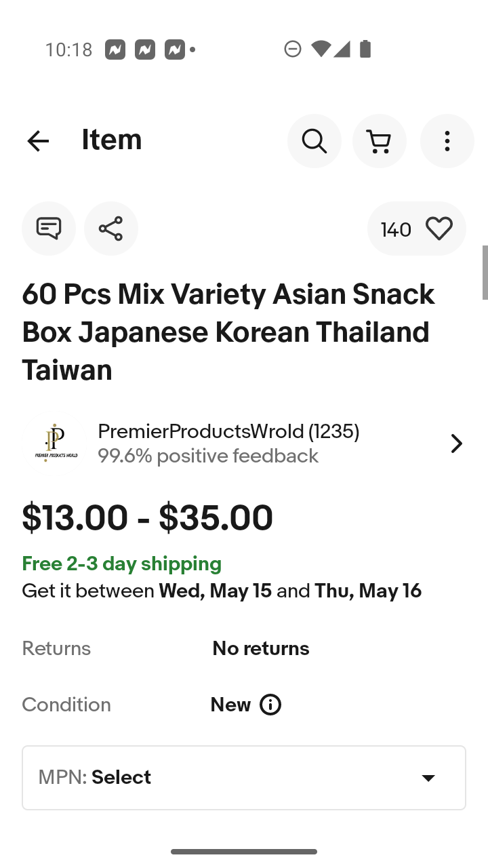Share this item listing
Viewport: 488px width, 868px height.
click(x=111, y=229)
